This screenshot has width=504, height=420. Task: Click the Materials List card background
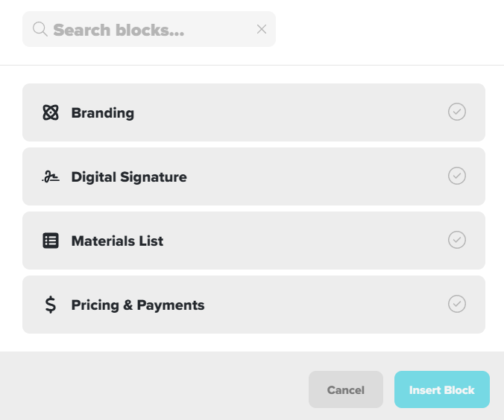pyautogui.click(x=253, y=241)
